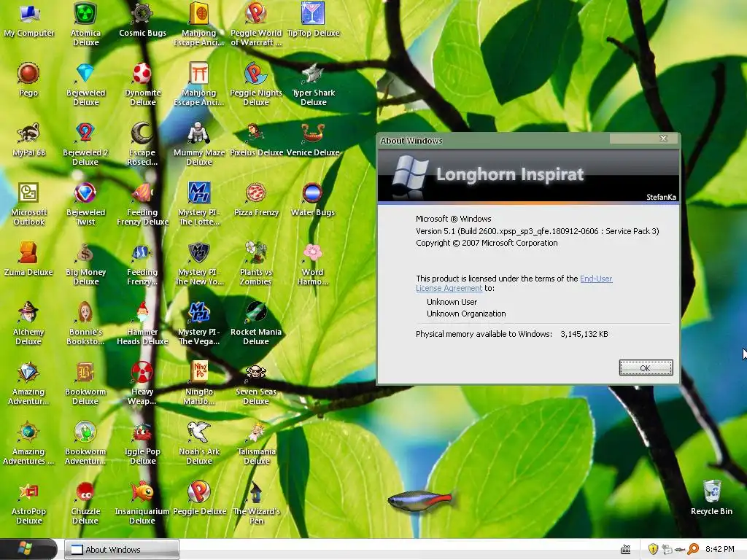747x560 pixels.
Task: Select Zuma Deluxe icon
Action: [28, 259]
